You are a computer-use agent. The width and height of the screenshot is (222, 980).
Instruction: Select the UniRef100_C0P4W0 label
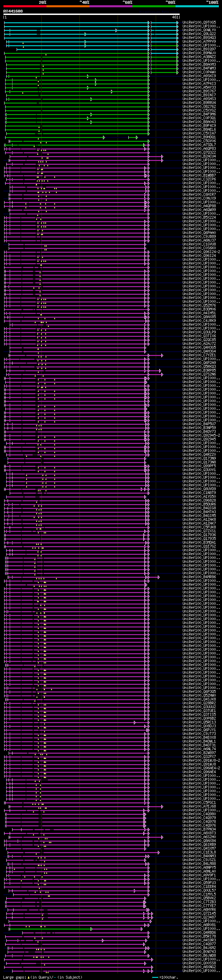tap(199, 72)
